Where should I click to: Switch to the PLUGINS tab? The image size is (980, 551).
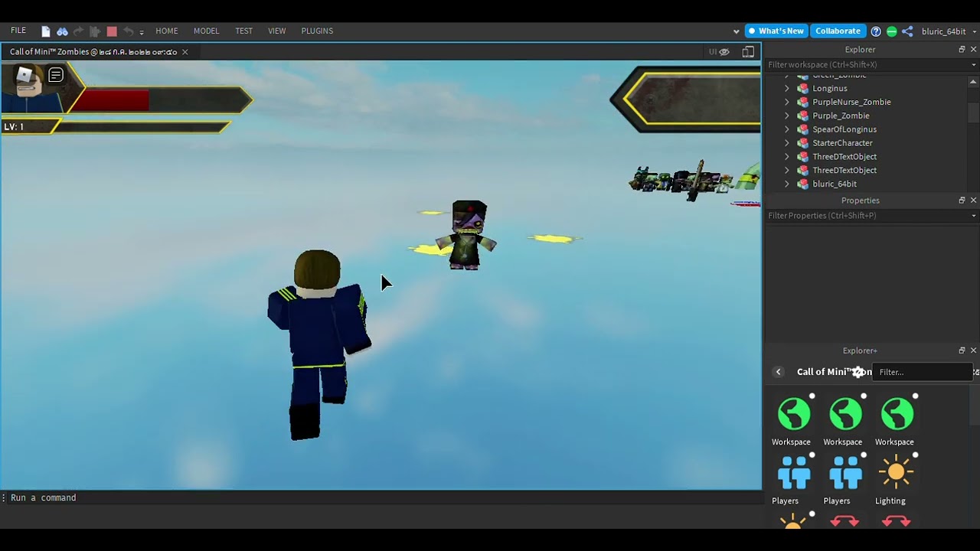pyautogui.click(x=317, y=31)
